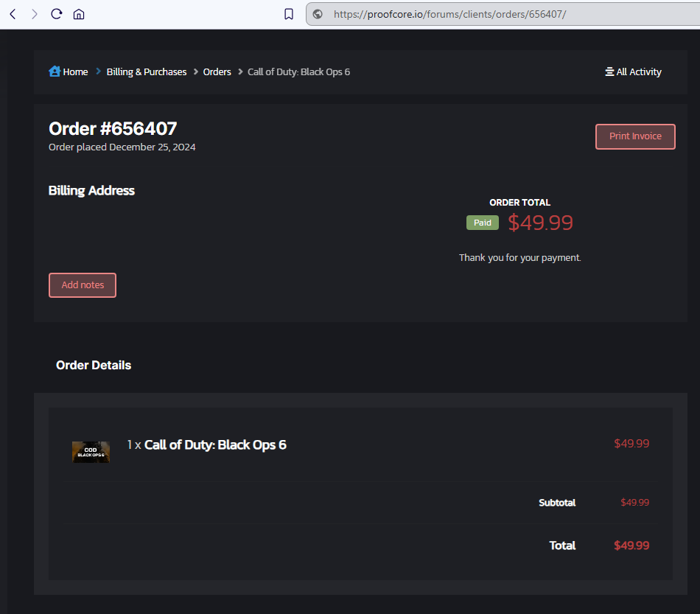The width and height of the screenshot is (700, 614).
Task: Go to Home breadcrumb link
Action: pos(75,72)
